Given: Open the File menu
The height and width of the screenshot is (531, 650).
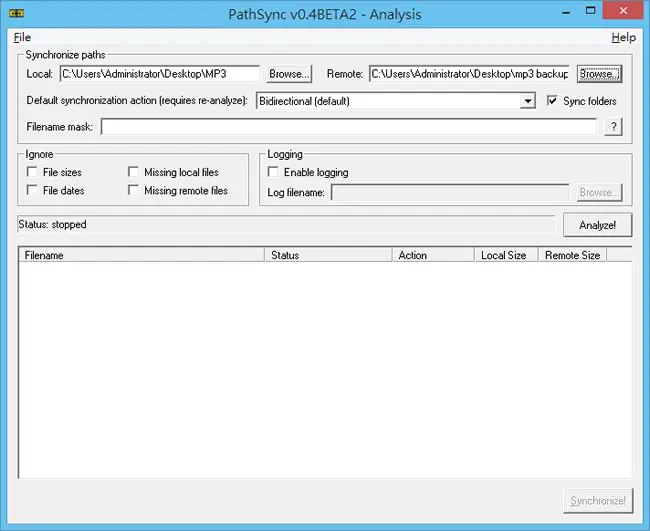Looking at the screenshot, I should [22, 37].
